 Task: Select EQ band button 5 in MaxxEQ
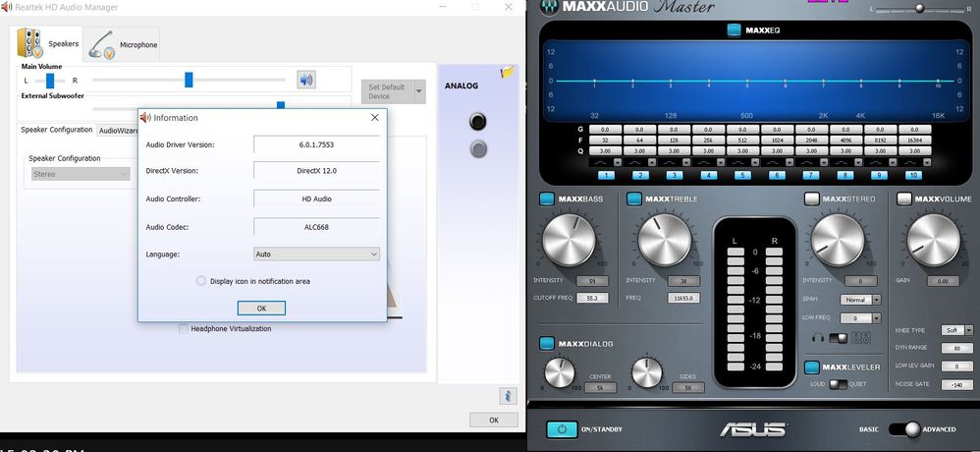point(742,176)
